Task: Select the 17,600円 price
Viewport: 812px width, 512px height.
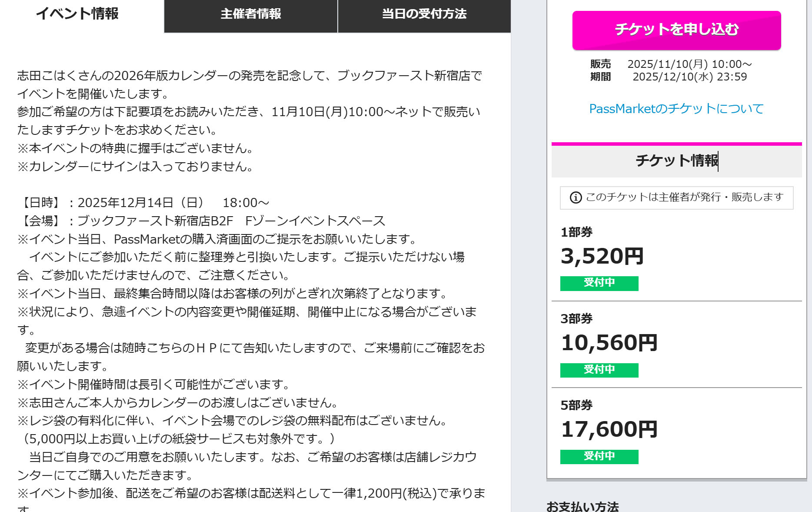Action: point(609,429)
